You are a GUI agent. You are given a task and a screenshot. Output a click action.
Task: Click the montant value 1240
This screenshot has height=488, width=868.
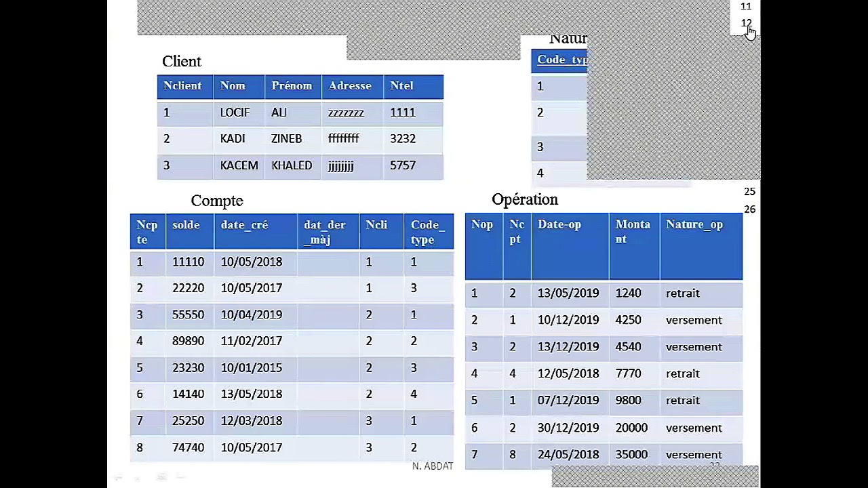628,293
